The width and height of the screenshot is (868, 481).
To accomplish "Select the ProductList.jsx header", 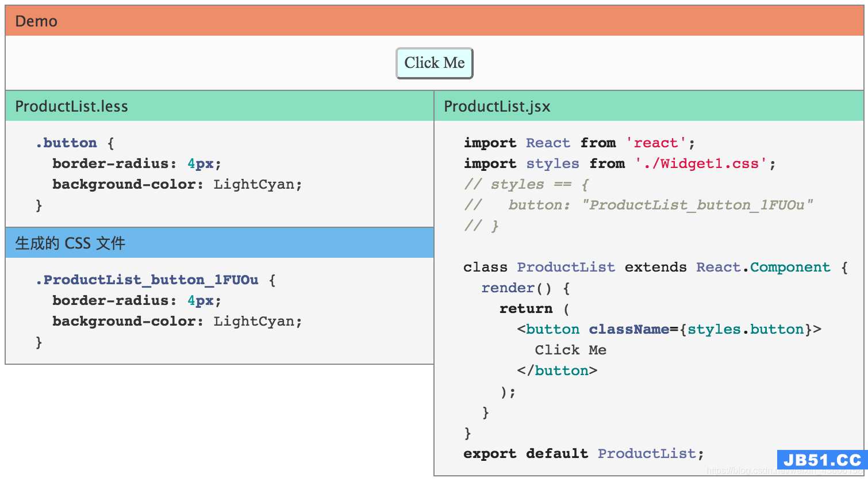I will (649, 106).
